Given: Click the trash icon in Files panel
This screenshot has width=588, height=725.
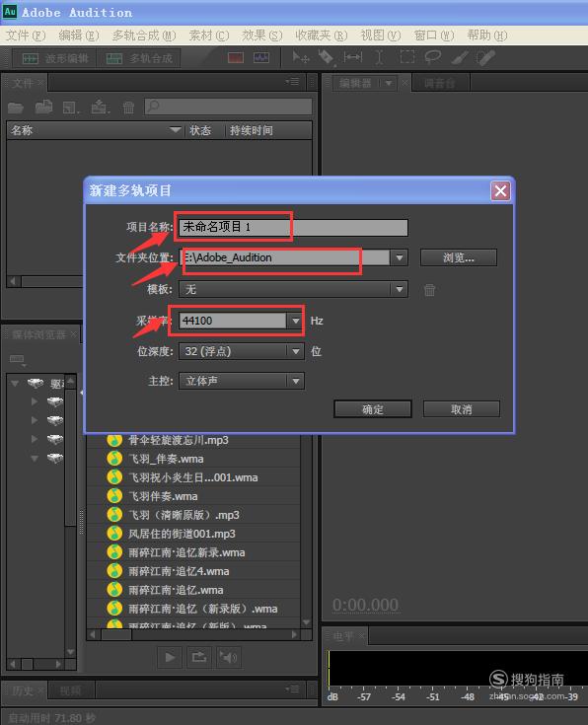Looking at the screenshot, I should 128,108.
